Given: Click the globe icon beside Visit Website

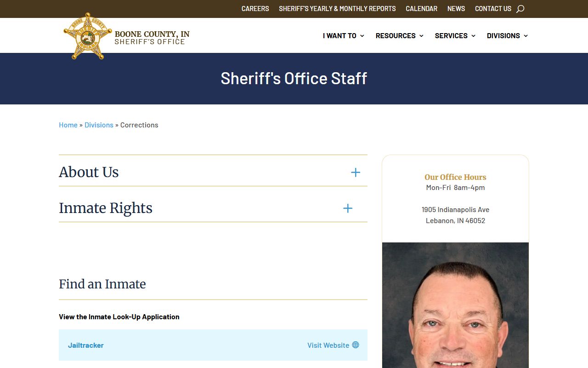Looking at the screenshot, I should (356, 345).
